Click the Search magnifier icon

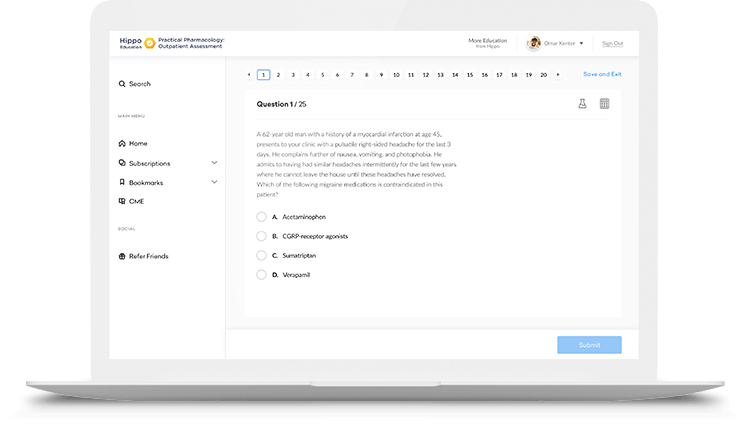(122, 84)
